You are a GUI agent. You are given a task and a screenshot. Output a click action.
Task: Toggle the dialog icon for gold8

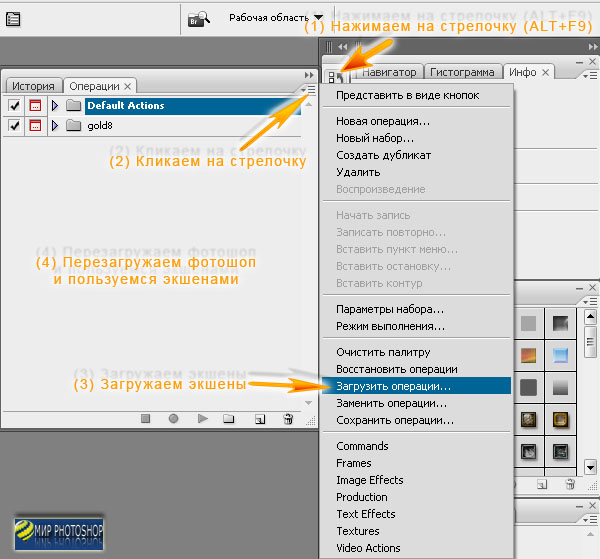[35, 125]
